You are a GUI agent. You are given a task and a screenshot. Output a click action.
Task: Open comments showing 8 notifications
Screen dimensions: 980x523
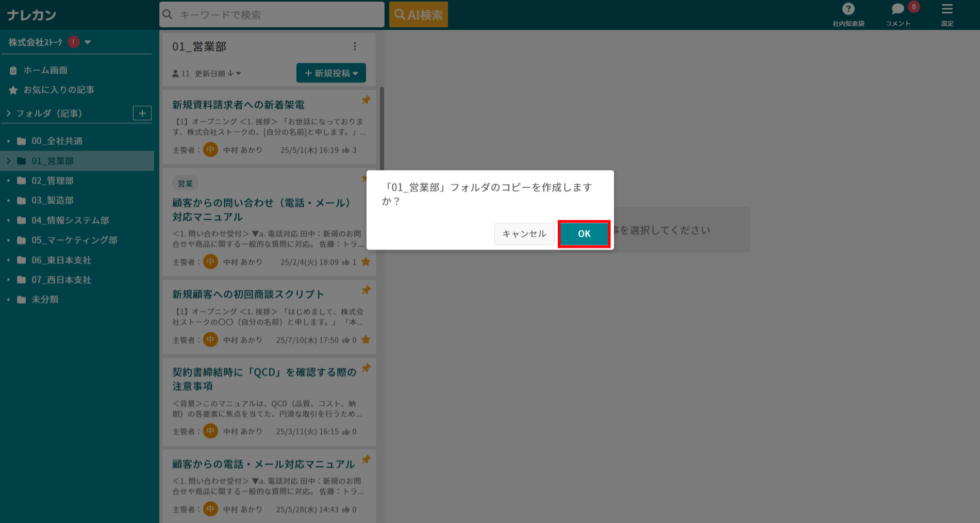898,14
